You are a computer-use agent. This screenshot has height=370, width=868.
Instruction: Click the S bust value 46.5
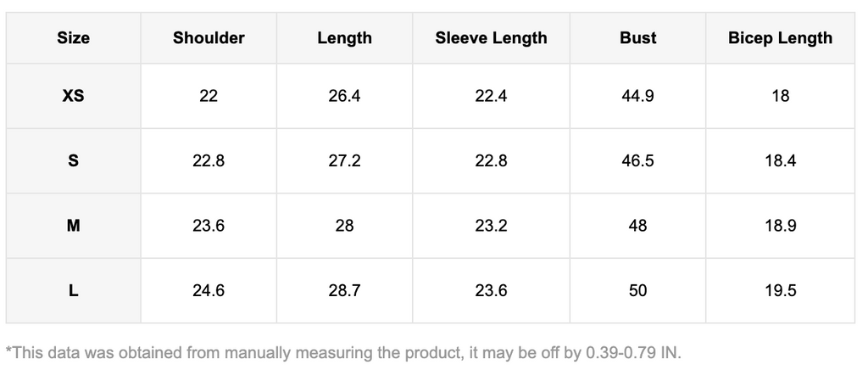637,160
